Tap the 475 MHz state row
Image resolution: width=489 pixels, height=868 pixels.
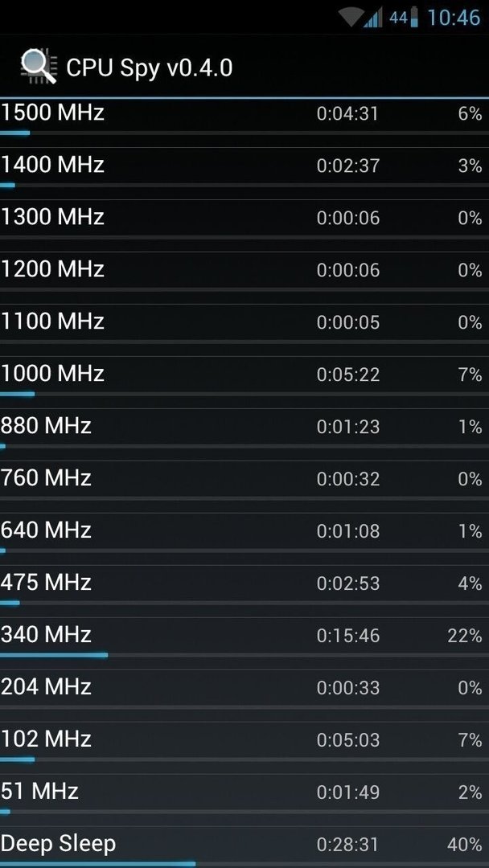[244, 587]
